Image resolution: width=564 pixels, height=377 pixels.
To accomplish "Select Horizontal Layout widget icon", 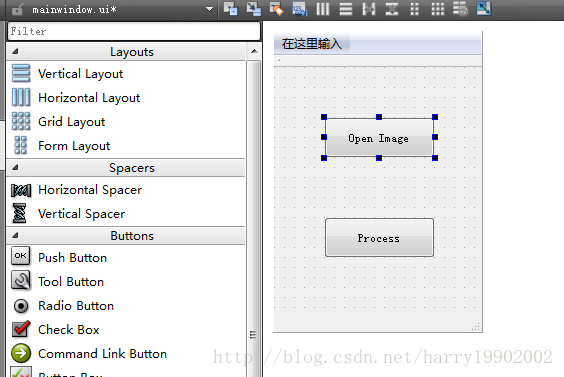I will (21, 97).
